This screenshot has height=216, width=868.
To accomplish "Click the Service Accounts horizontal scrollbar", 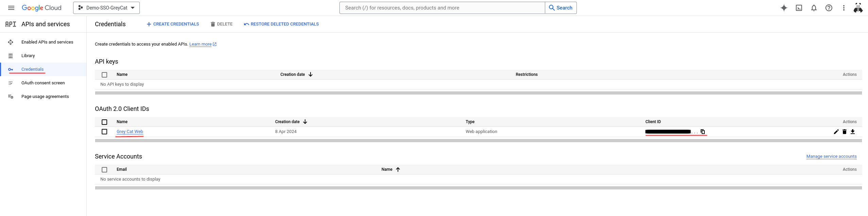I will (x=479, y=188).
